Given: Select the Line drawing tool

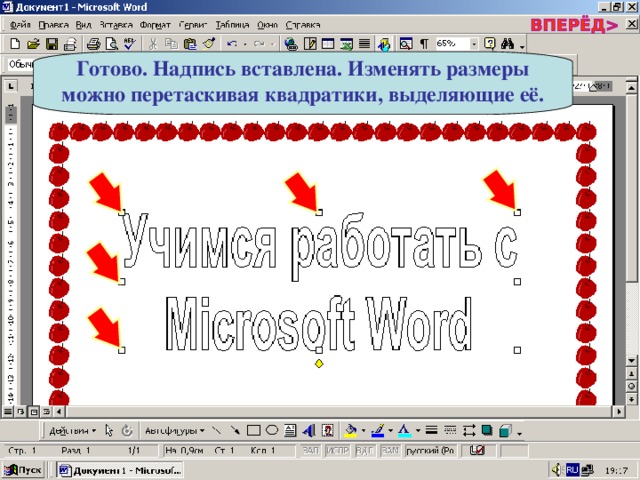Looking at the screenshot, I should coord(216,430).
